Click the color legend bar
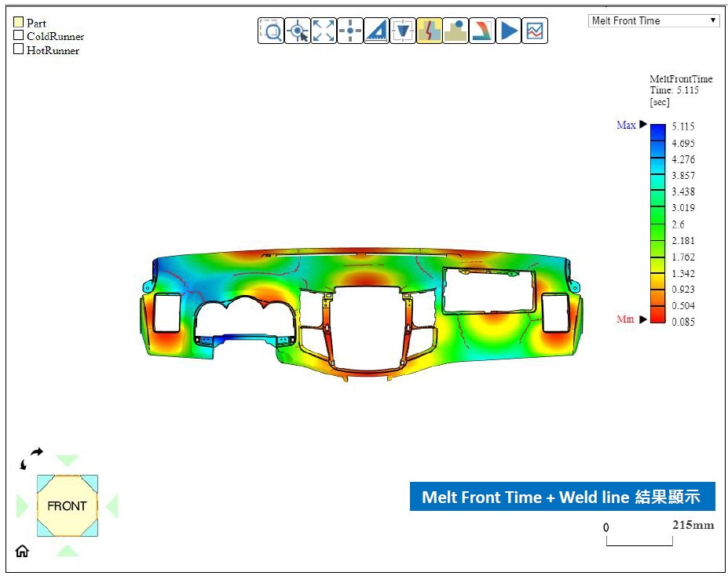Viewport: 728px width, 576px height. [x=657, y=224]
